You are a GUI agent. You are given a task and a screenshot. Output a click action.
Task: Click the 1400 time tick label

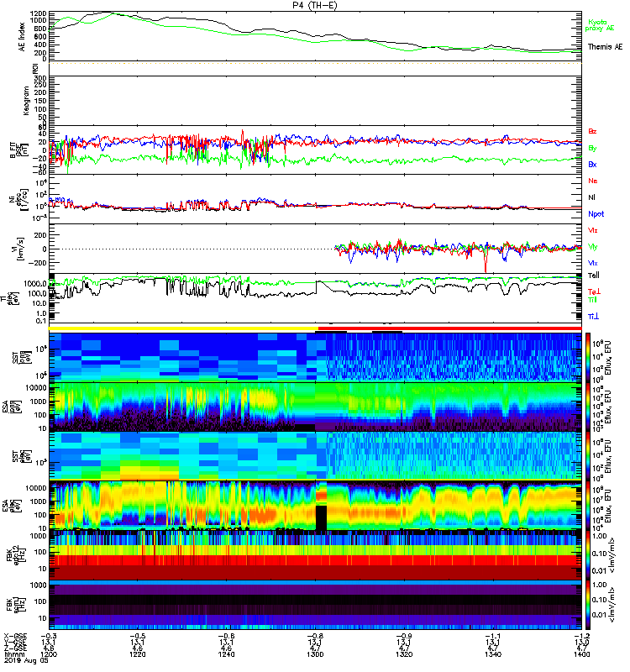581,654
